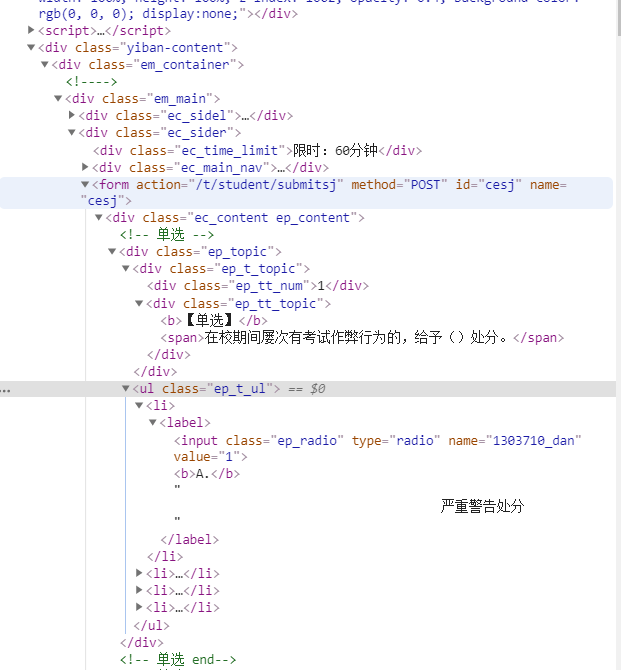Click the empty comment under em_container
621x670 pixels.
pyautogui.click(x=91, y=82)
